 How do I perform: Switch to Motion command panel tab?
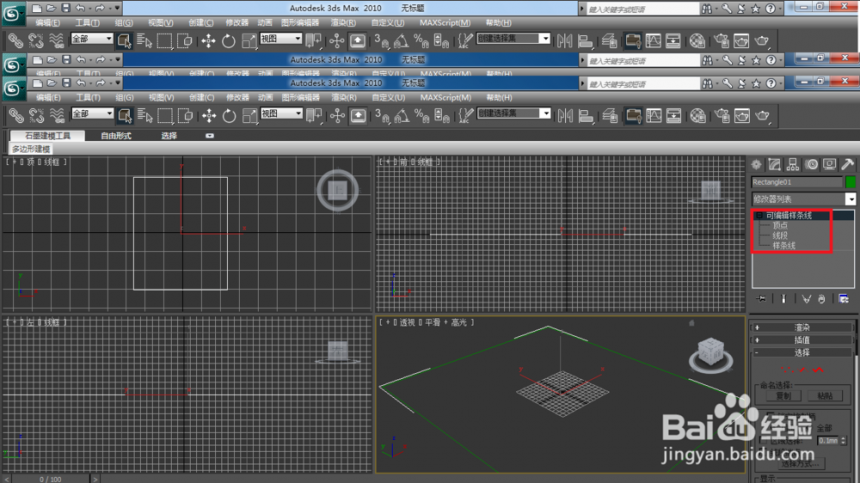coord(812,164)
